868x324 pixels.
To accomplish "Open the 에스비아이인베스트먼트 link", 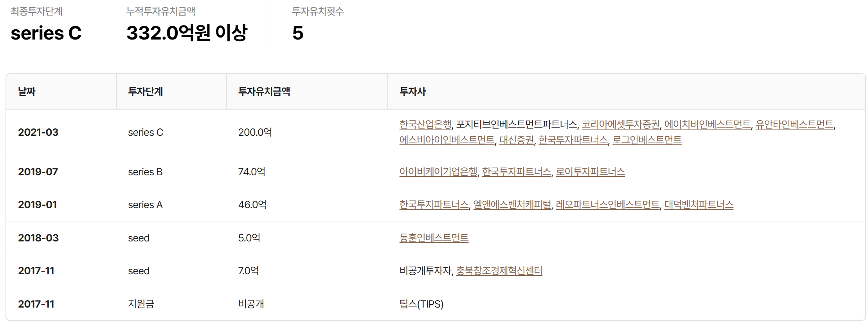I will (447, 140).
